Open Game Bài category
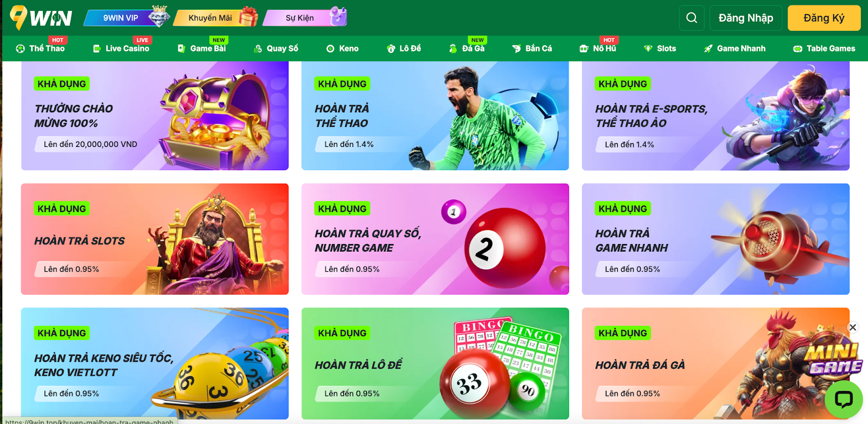868x424 pixels. coord(202,48)
